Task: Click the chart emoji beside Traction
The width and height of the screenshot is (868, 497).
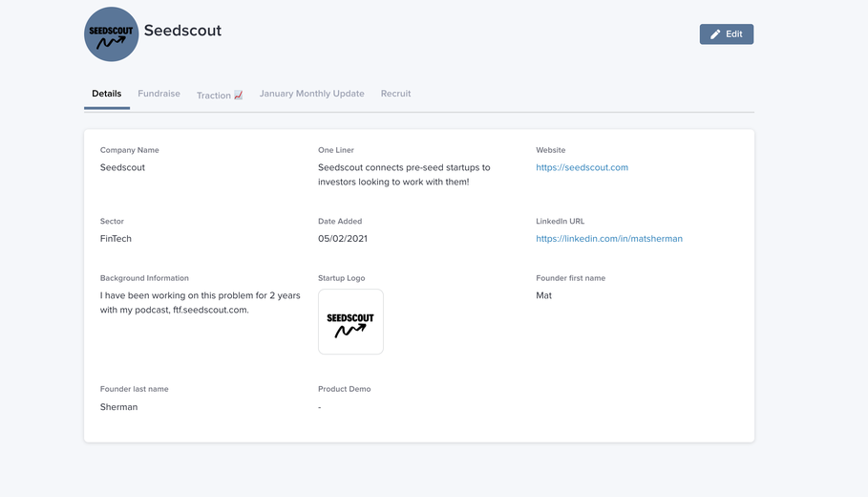Action: tap(238, 95)
